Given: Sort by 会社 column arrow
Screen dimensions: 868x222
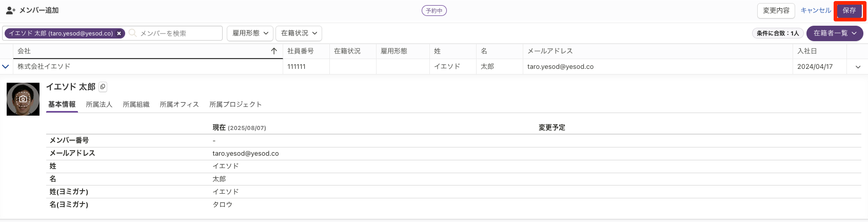Looking at the screenshot, I should 274,51.
